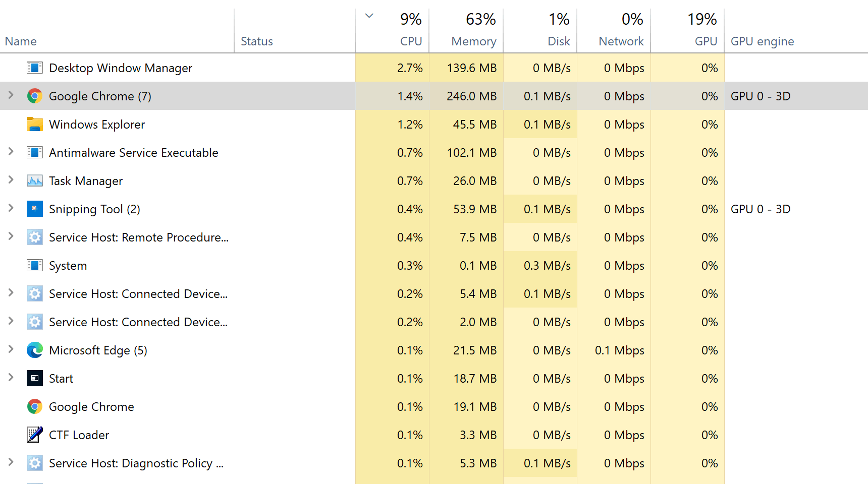Click the 26.0 MB memory value
Image resolution: width=868 pixels, height=484 pixels.
pyautogui.click(x=475, y=181)
